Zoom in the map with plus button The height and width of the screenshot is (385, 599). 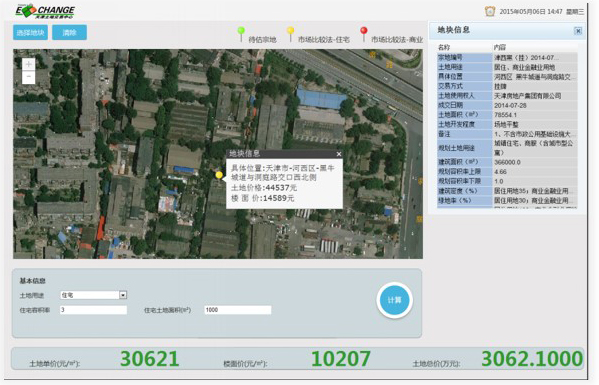pyautogui.click(x=29, y=64)
